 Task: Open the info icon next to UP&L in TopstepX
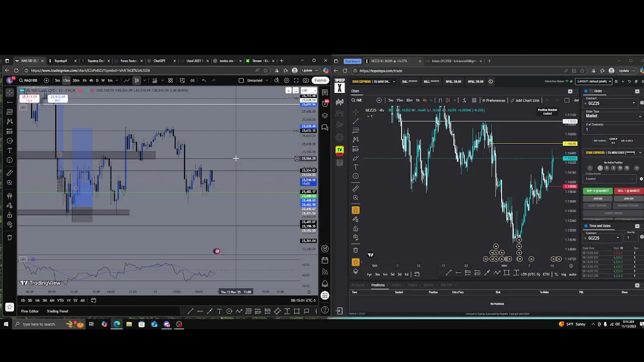pos(491,81)
